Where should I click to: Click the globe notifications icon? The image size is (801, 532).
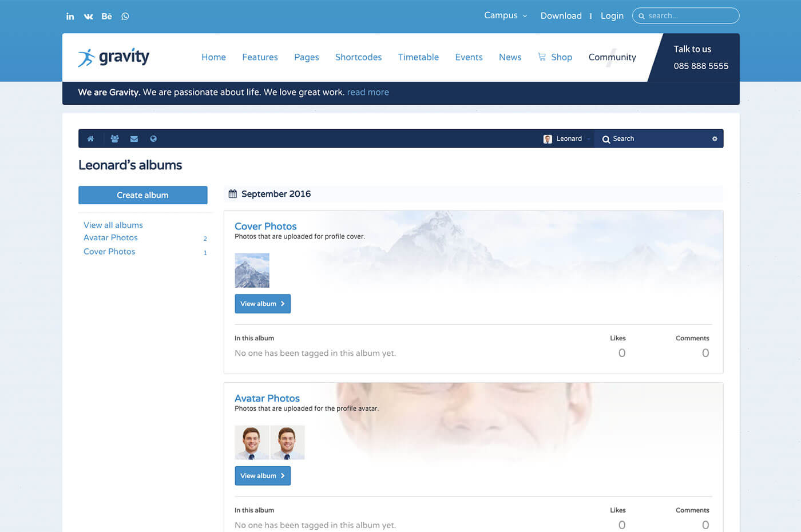click(153, 138)
